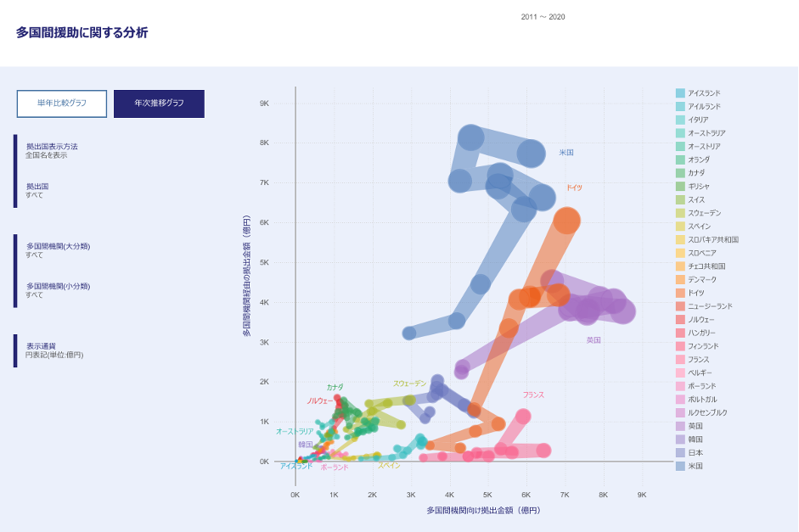Select the 年次推移グラフ tab

point(159,104)
